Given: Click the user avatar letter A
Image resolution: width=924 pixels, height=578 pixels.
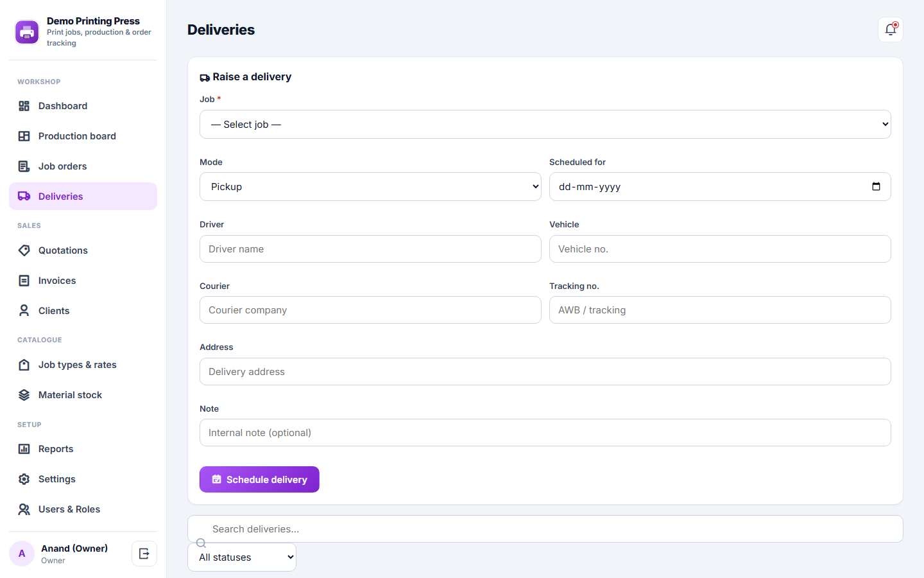Looking at the screenshot, I should point(22,554).
